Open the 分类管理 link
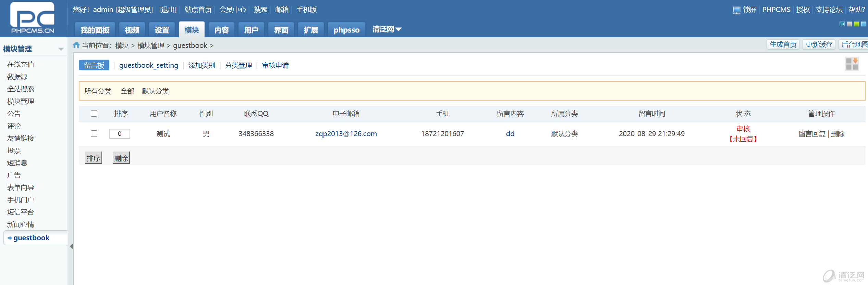 point(239,65)
